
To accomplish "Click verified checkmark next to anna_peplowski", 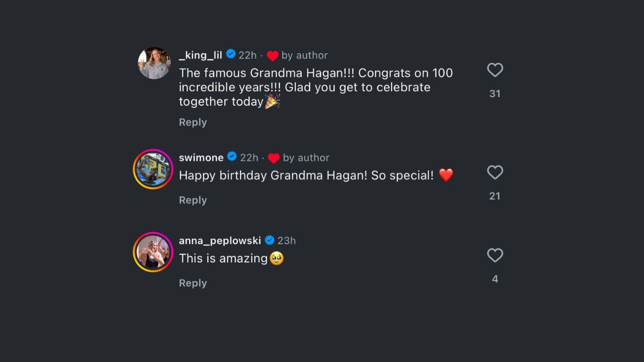I will pyautogui.click(x=270, y=240).
